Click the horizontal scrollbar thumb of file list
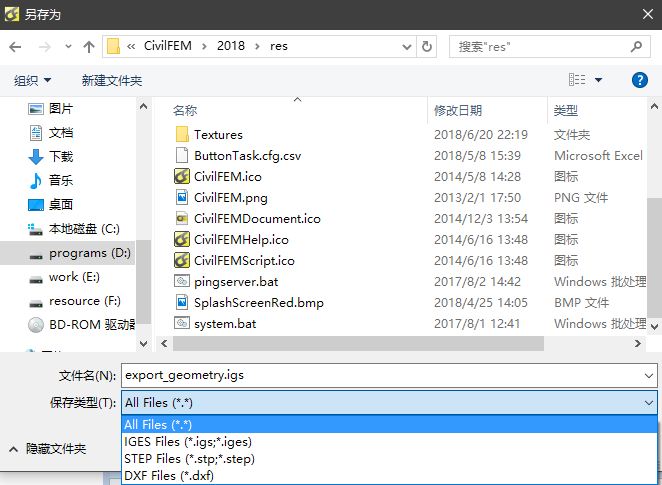The width and height of the screenshot is (662, 485). pyautogui.click(x=358, y=344)
